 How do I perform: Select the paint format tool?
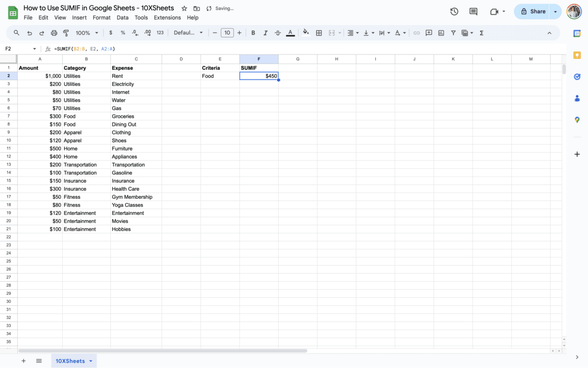pos(66,32)
